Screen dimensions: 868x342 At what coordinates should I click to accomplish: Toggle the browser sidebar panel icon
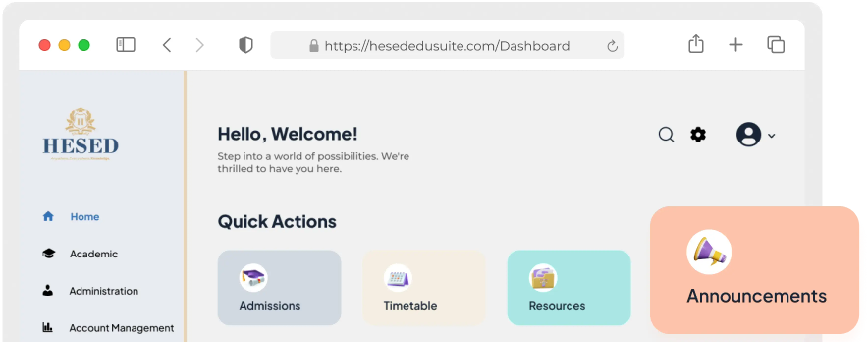126,45
